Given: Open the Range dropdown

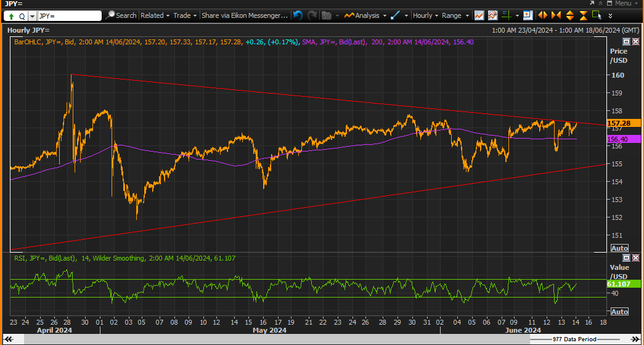Looking at the screenshot, I should tap(455, 15).
